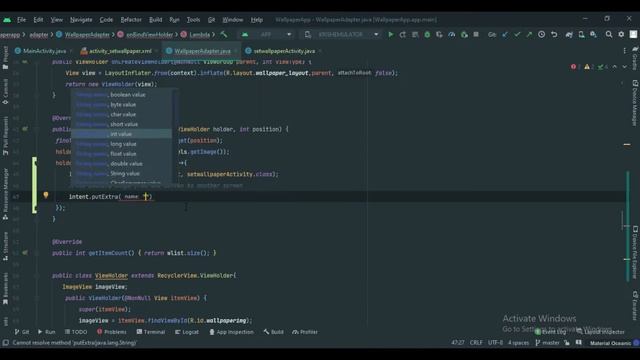Click the Make Project hammer icon
Image resolution: width=640 pixels, height=360 pixels.
pos(224,35)
